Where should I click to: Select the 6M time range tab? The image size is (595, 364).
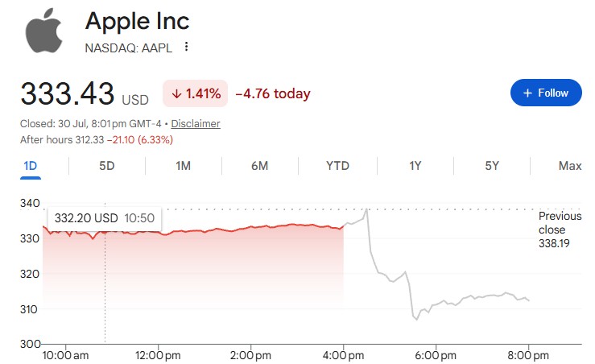click(259, 166)
